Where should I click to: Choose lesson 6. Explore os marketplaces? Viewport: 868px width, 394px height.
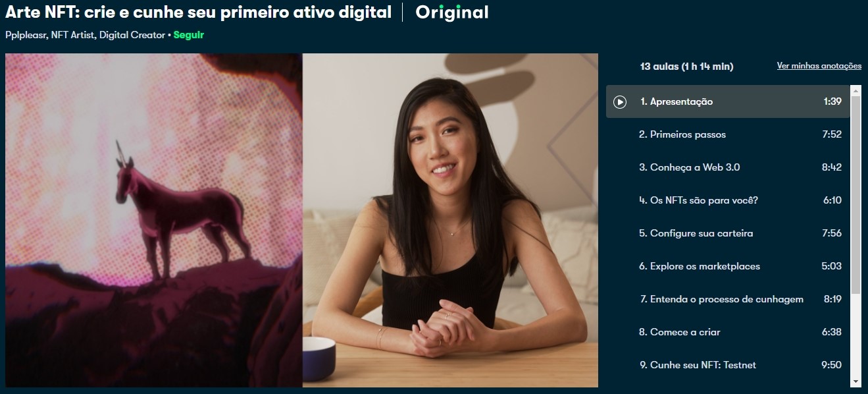coord(728,266)
